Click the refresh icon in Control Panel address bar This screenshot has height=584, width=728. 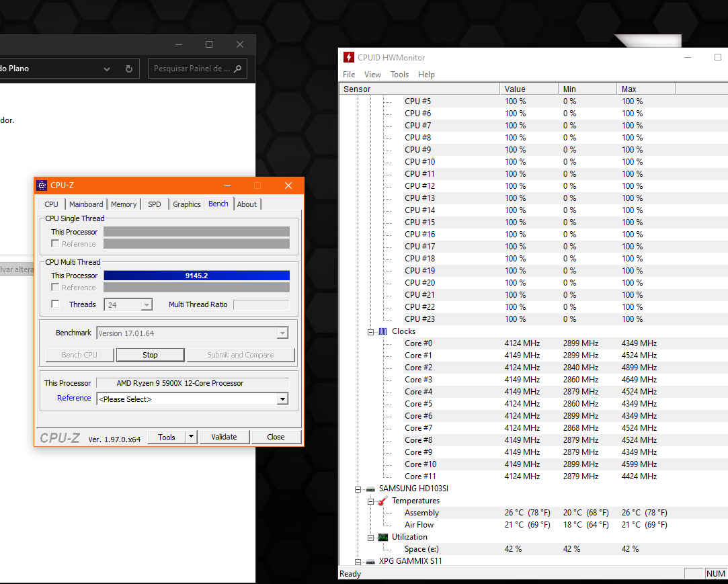(x=129, y=69)
